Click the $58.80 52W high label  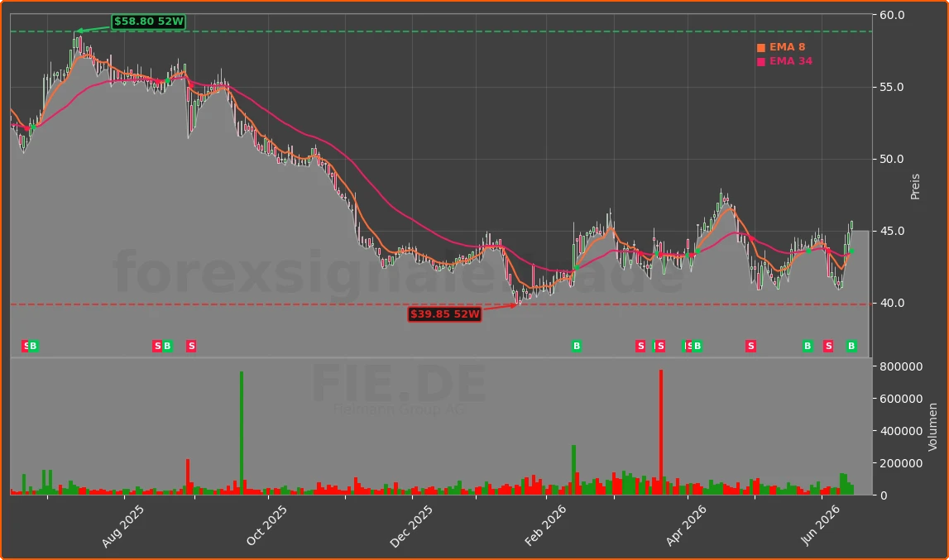click(148, 22)
